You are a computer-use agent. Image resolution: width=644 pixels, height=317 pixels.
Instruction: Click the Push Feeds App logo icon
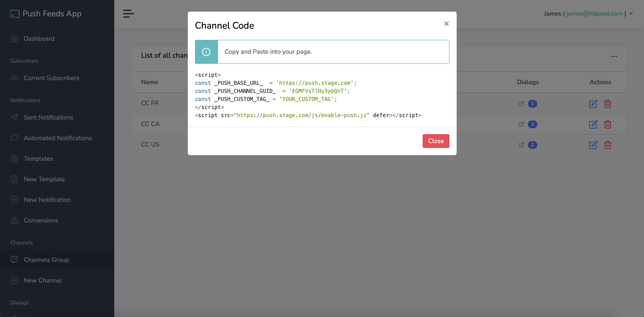click(15, 14)
